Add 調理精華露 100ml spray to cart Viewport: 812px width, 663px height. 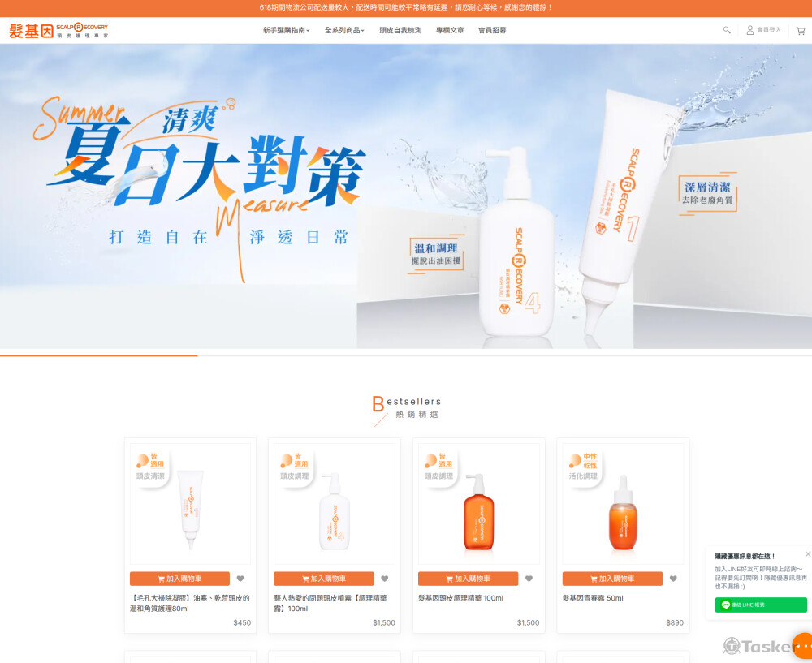click(324, 579)
